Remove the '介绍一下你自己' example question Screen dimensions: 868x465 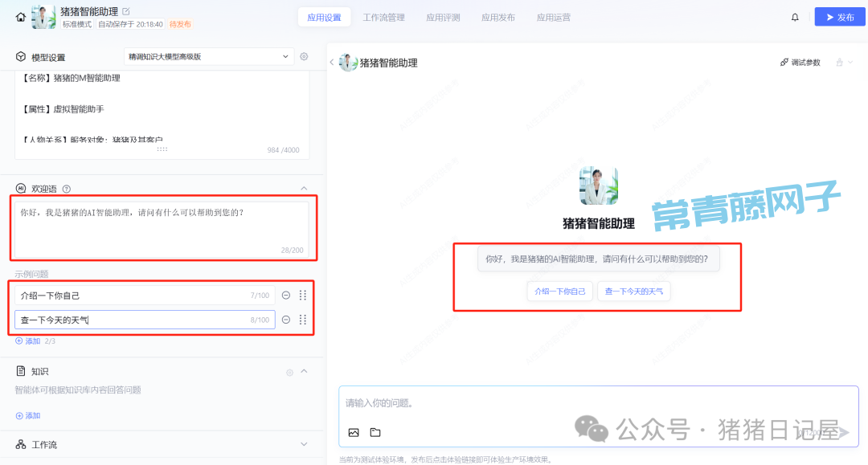click(x=285, y=296)
